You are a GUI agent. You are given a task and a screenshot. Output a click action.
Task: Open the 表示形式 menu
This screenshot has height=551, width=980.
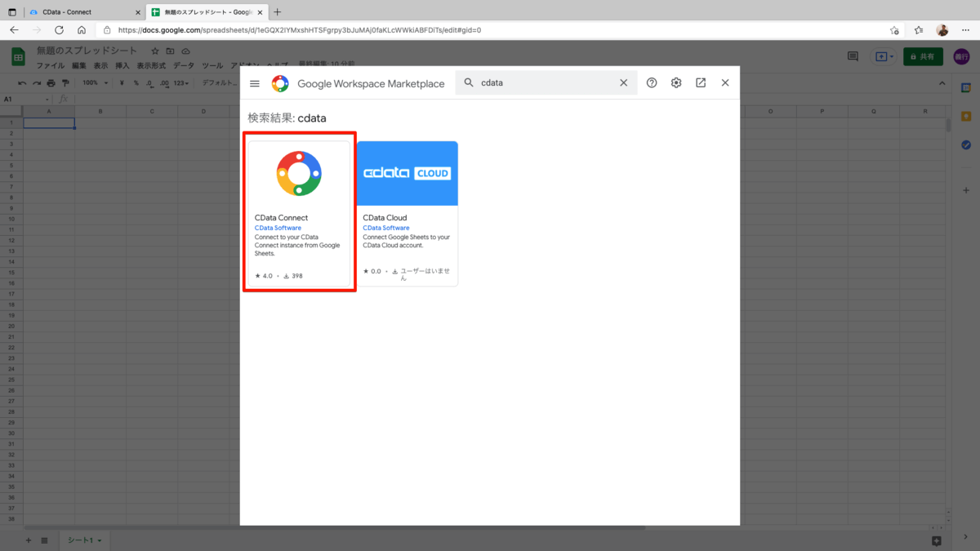[151, 65]
